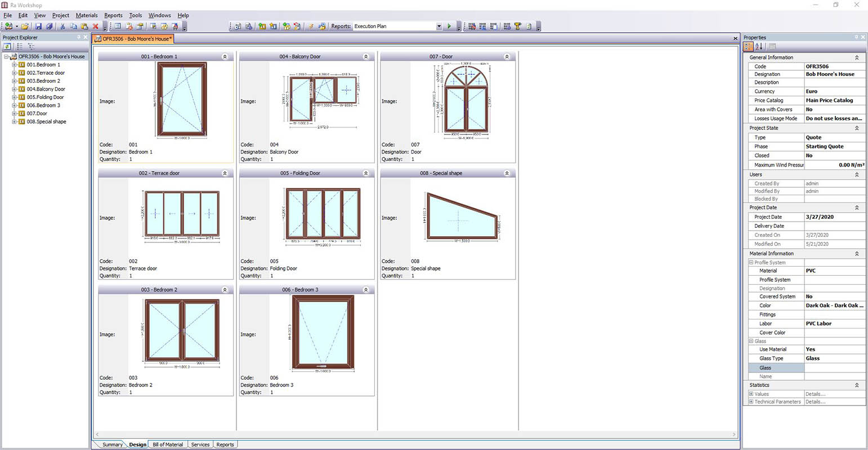Switch Project Explorer to tree view icon

pos(31,47)
